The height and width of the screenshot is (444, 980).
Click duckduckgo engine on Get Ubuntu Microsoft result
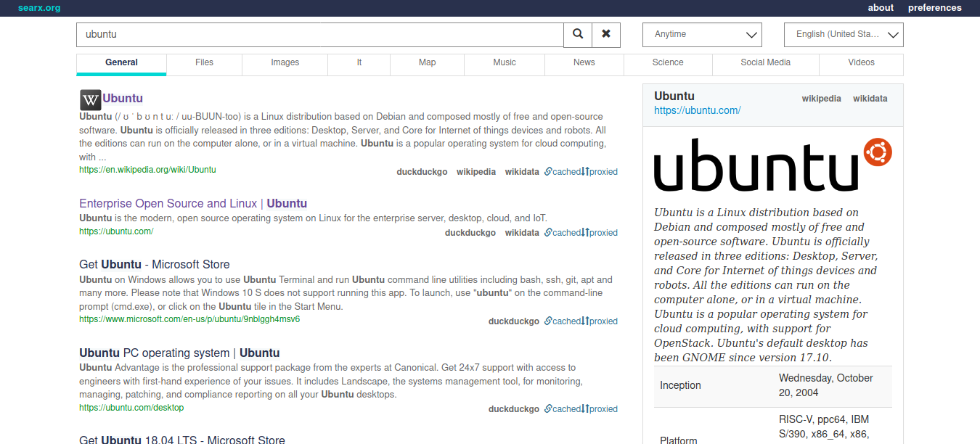[x=514, y=321]
